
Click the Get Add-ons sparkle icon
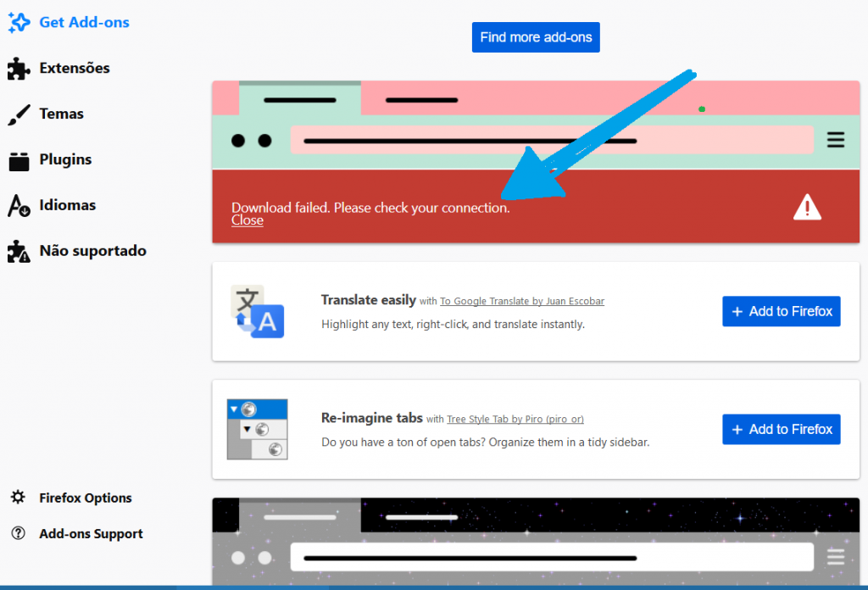19,23
